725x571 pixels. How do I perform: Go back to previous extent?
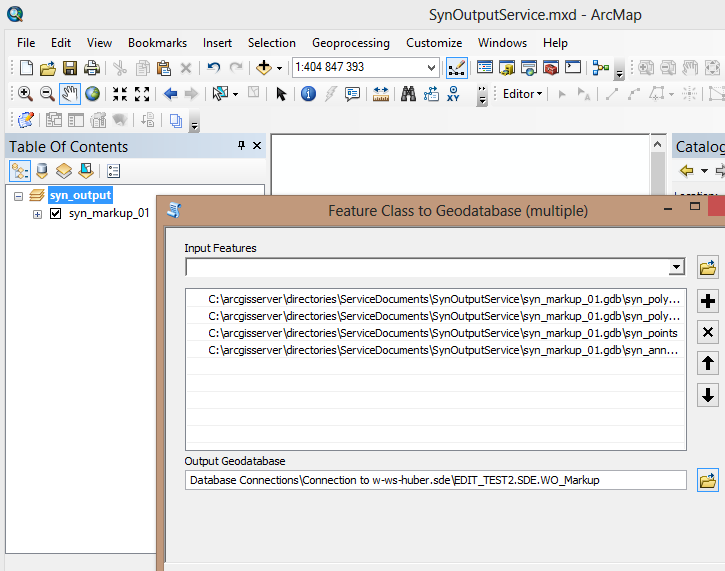point(170,94)
